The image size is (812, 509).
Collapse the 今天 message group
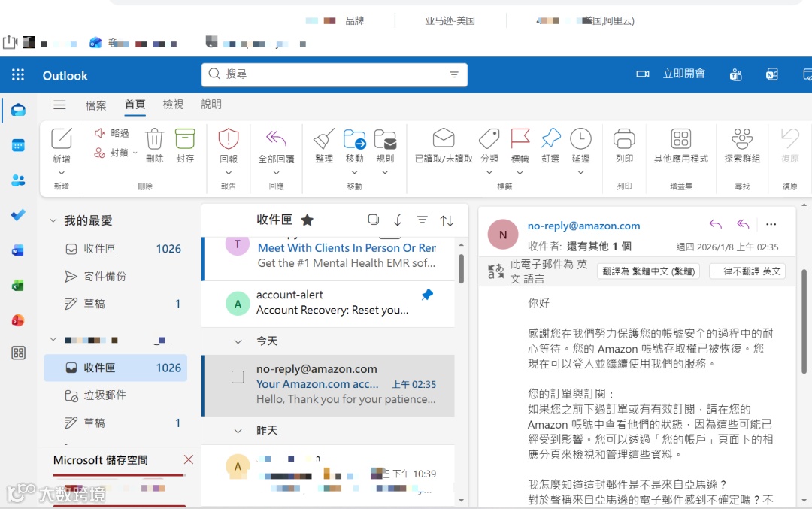tap(238, 341)
